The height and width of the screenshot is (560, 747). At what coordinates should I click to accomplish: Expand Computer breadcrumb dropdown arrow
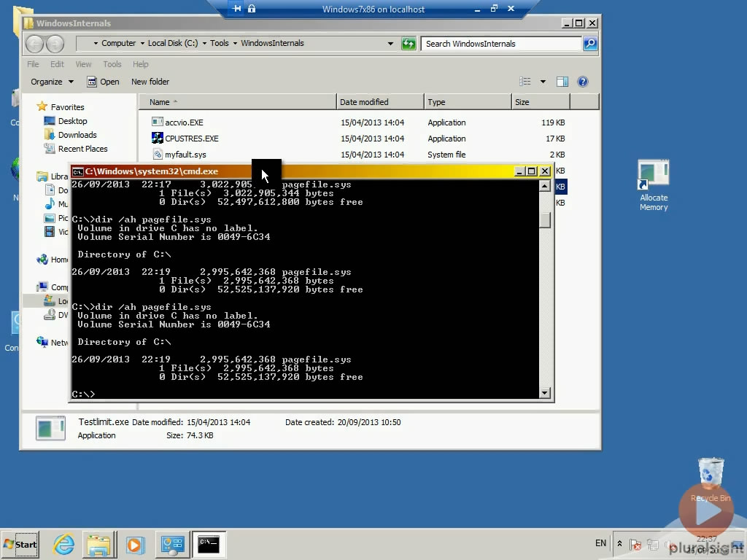142,43
